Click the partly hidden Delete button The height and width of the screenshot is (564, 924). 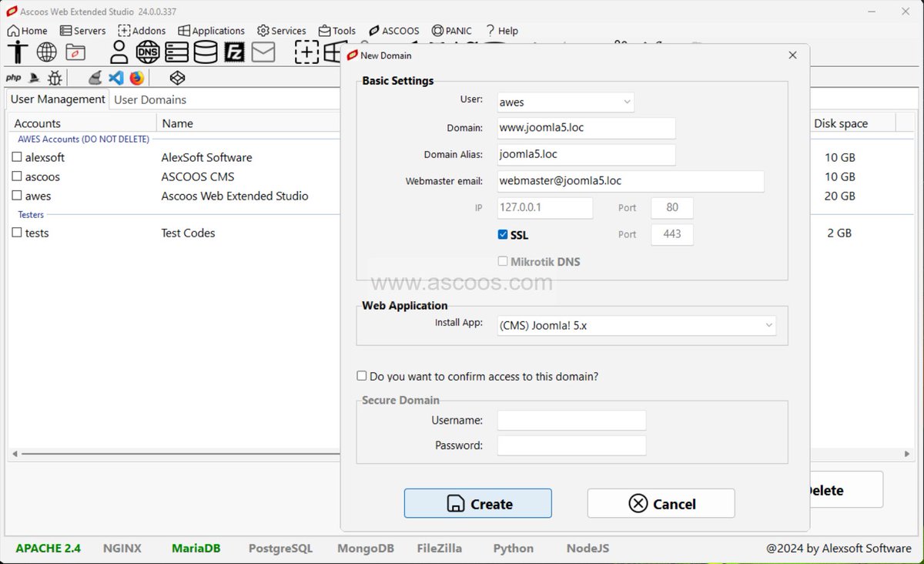pos(845,490)
